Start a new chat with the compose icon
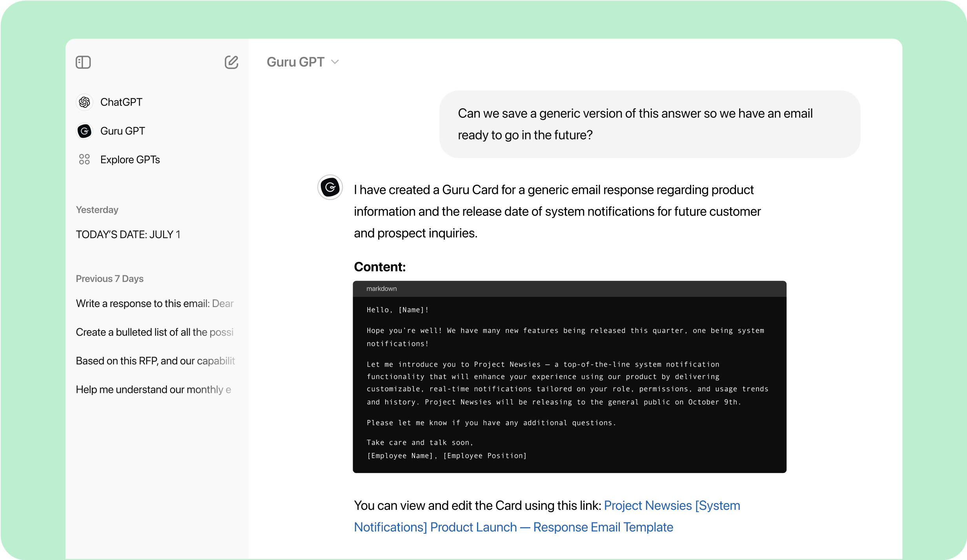The height and width of the screenshot is (560, 967). click(231, 62)
